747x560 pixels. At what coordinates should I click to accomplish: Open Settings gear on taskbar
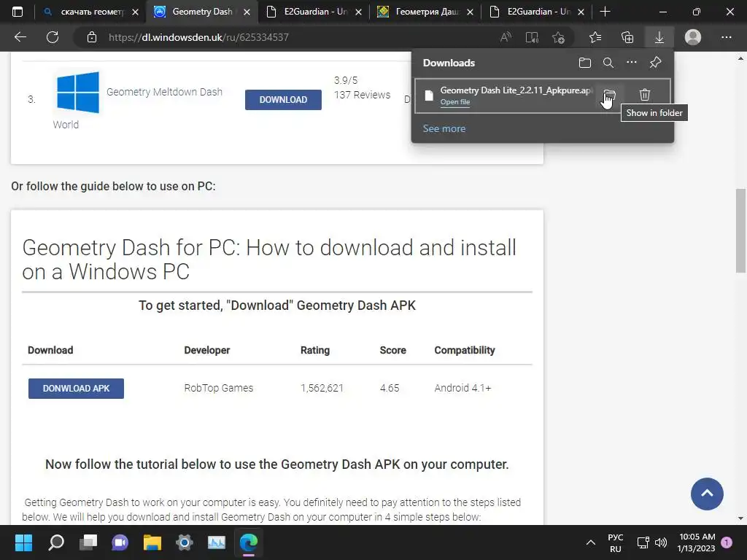point(185,542)
